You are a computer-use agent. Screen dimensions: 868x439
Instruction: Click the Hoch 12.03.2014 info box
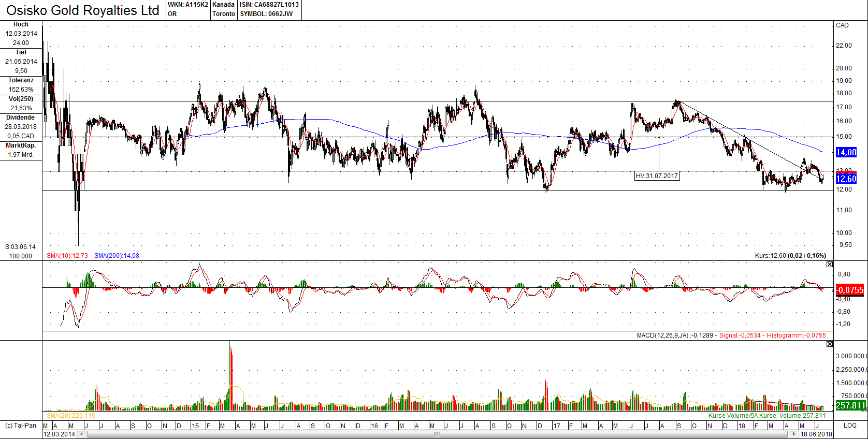[21, 34]
